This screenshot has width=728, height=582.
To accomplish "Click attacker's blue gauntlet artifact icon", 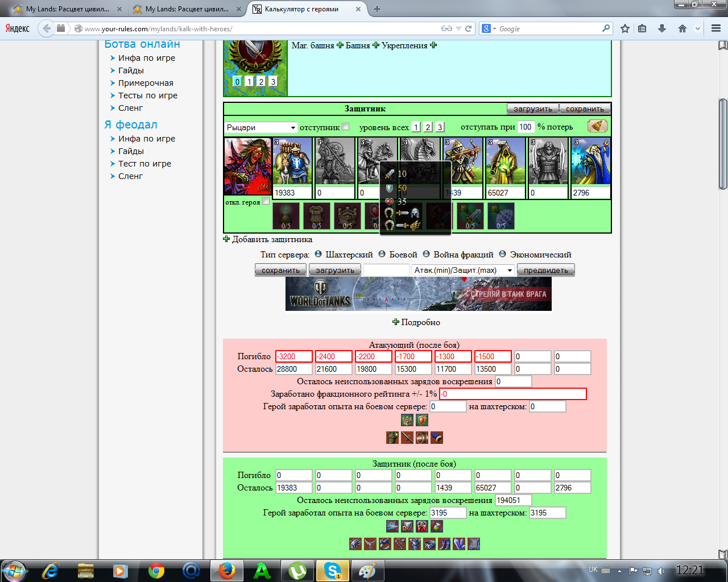I will (437, 438).
